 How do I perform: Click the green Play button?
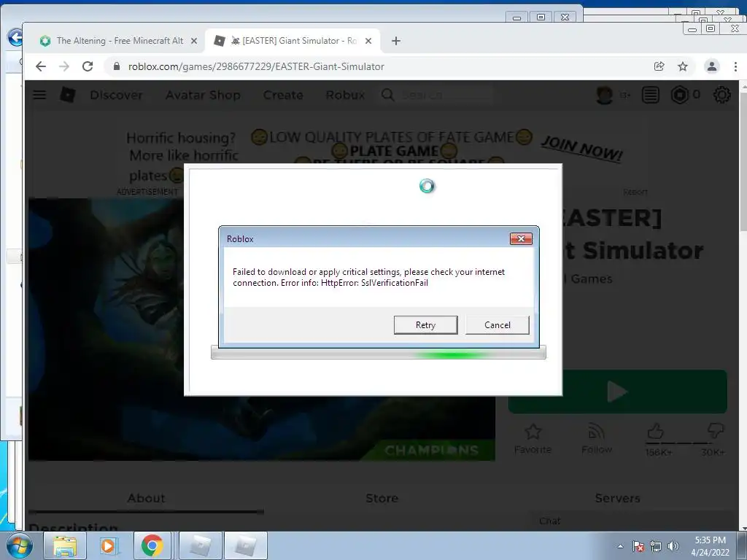[x=617, y=392]
